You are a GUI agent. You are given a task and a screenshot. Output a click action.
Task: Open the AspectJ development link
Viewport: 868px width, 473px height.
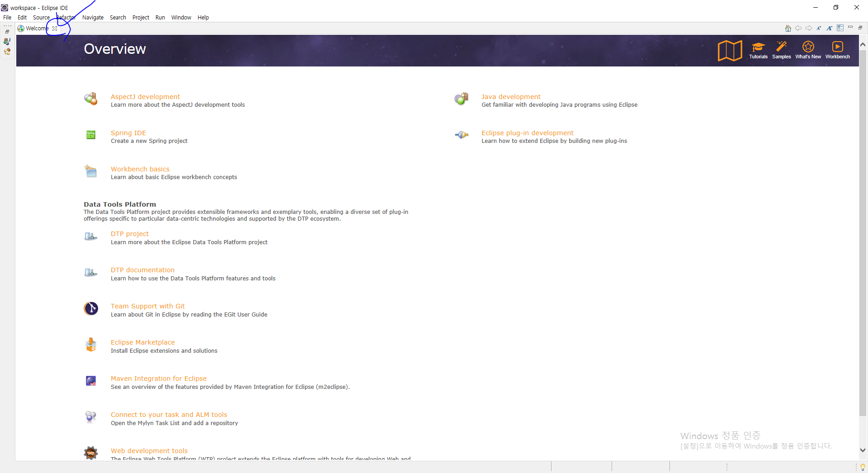pyautogui.click(x=145, y=97)
